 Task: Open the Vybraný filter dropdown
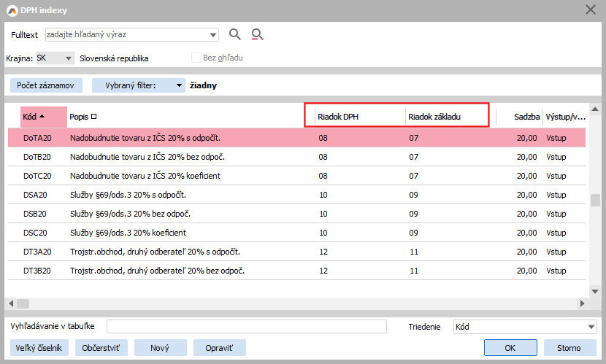click(x=180, y=85)
